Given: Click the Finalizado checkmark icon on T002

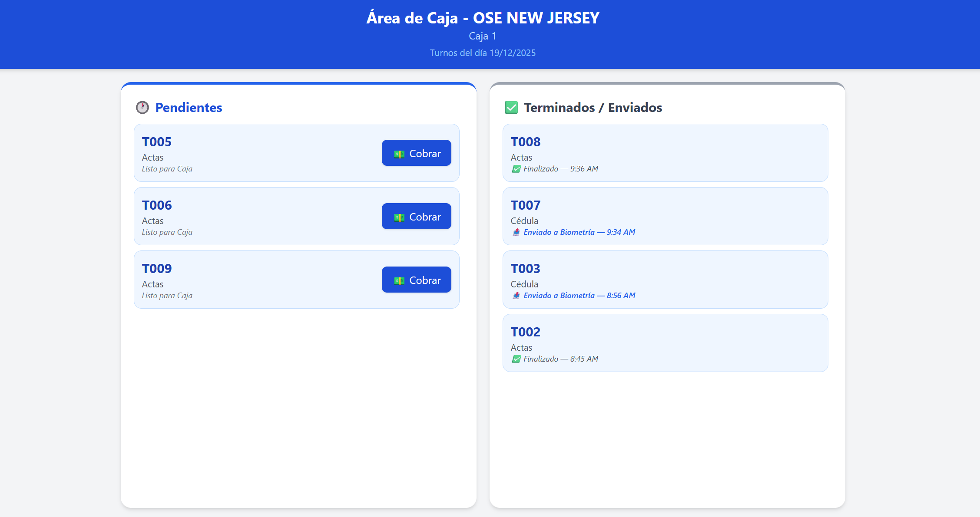Looking at the screenshot, I should [516, 359].
